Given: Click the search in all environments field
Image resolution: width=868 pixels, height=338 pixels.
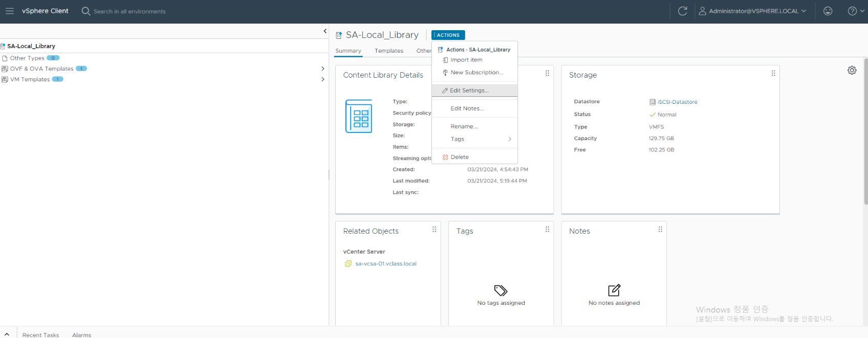Looking at the screenshot, I should point(129,11).
